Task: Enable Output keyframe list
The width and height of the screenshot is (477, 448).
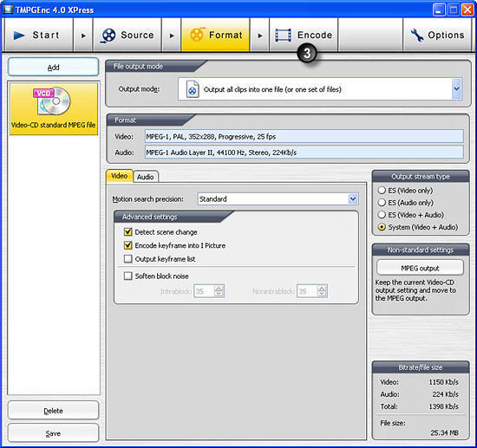Action: [x=128, y=259]
